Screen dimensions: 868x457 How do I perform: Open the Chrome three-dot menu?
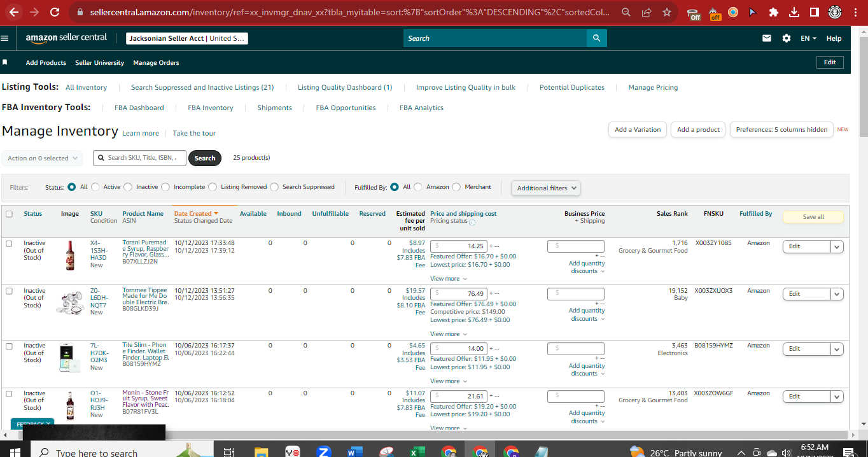[x=857, y=12]
